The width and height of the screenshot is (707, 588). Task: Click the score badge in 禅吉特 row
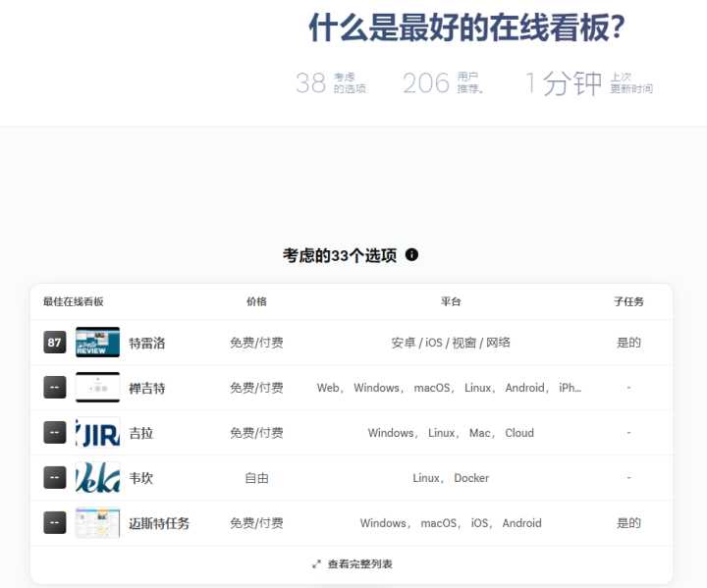[x=55, y=388]
